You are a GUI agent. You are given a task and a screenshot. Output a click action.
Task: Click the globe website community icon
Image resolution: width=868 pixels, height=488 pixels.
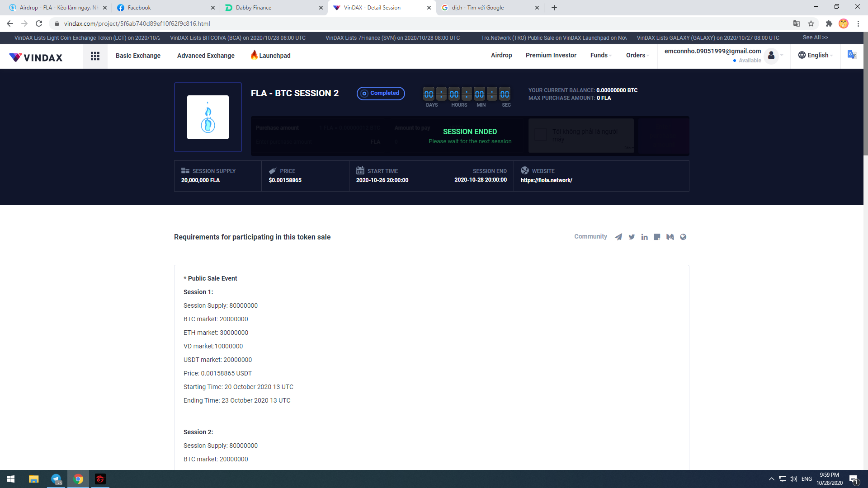[683, 237]
